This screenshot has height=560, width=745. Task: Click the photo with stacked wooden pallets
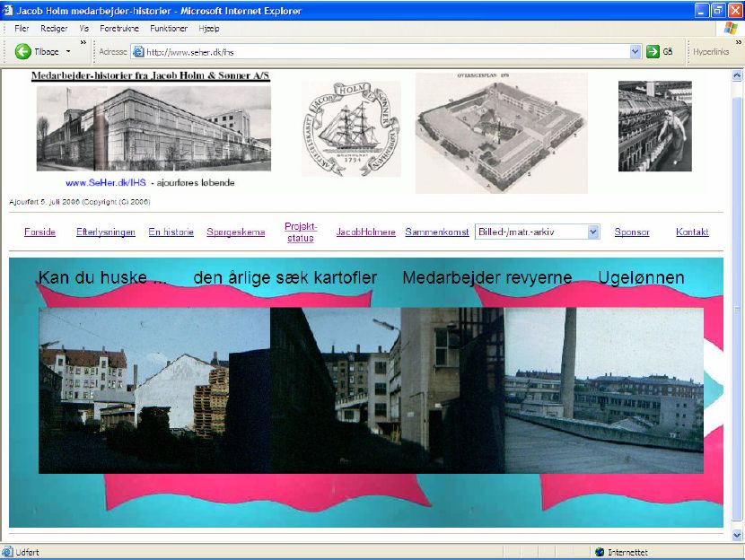point(154,390)
